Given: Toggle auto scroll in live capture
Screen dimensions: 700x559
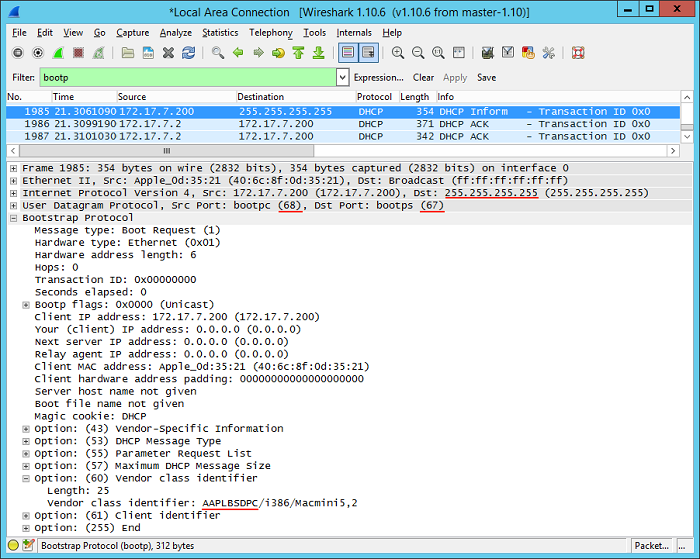Looking at the screenshot, I should 368,53.
